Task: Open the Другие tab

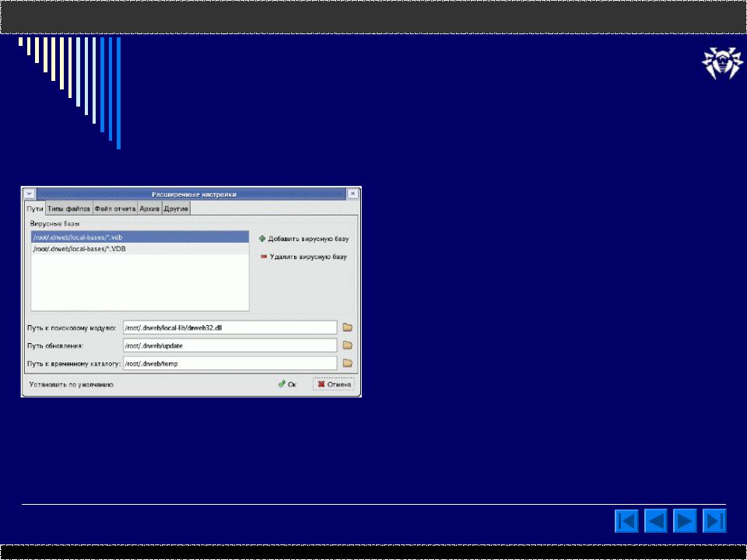Action: (x=176, y=208)
